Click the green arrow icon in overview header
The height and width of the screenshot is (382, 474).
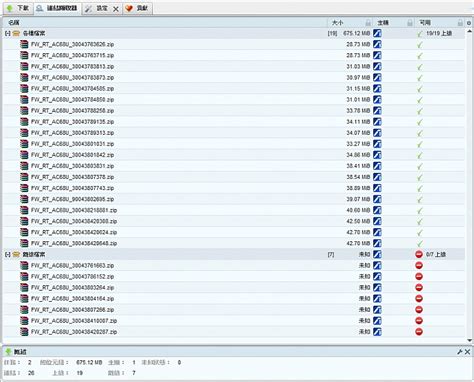(x=8, y=352)
